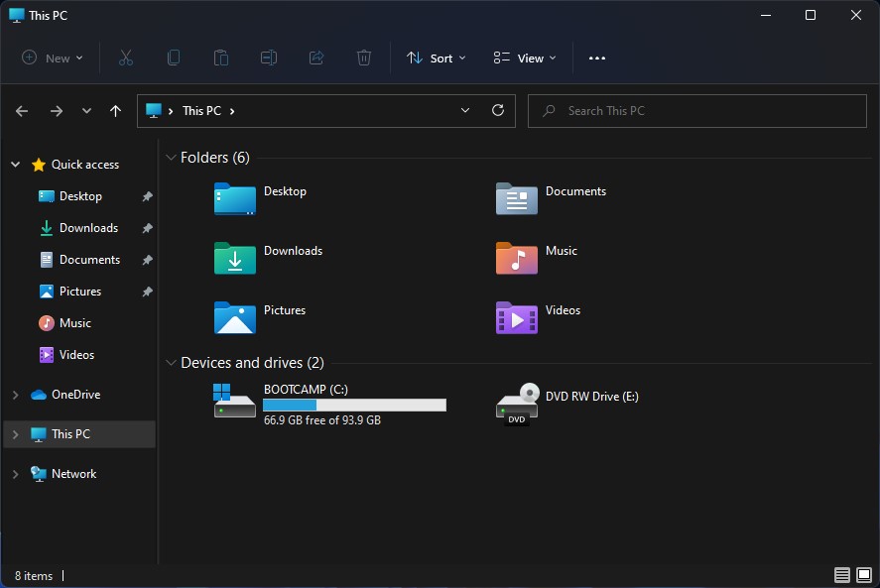This screenshot has height=588, width=880.
Task: Click the BOOTCAMP drive space usage bar
Action: pyautogui.click(x=355, y=406)
